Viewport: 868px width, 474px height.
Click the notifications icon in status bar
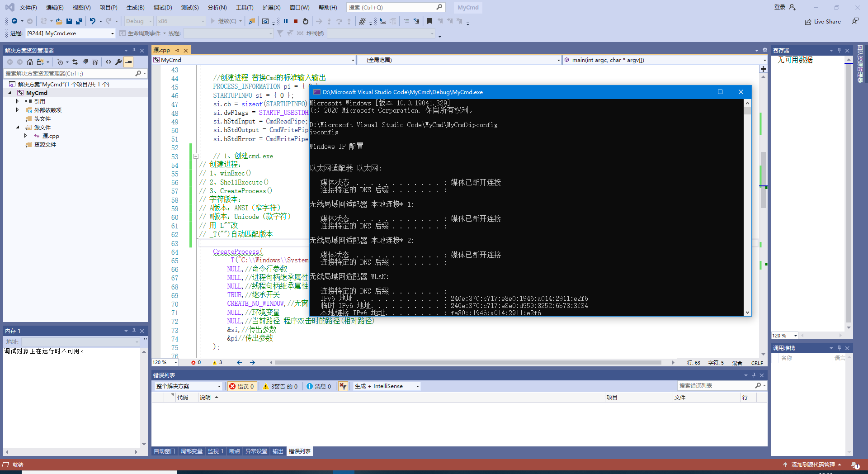(855, 465)
